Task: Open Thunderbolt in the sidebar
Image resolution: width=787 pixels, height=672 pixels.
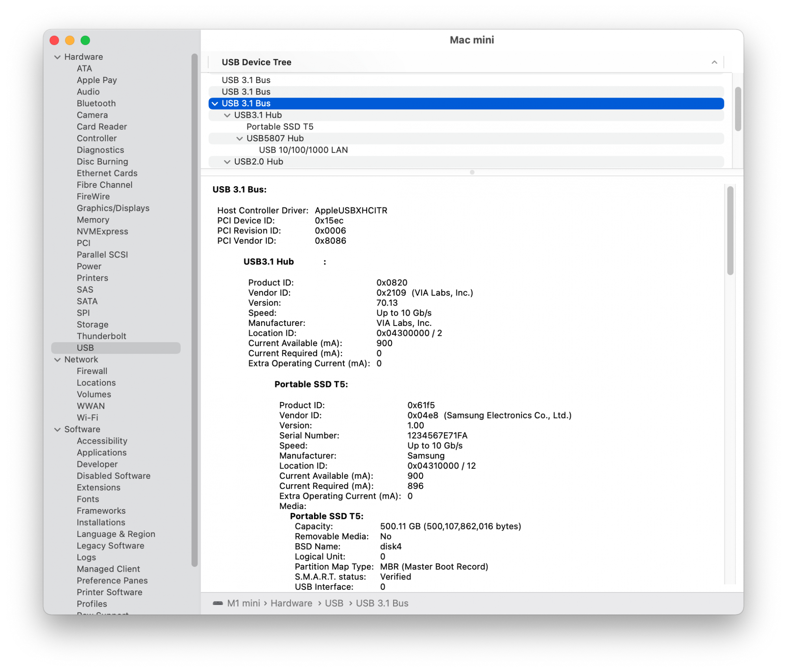Action: (101, 336)
